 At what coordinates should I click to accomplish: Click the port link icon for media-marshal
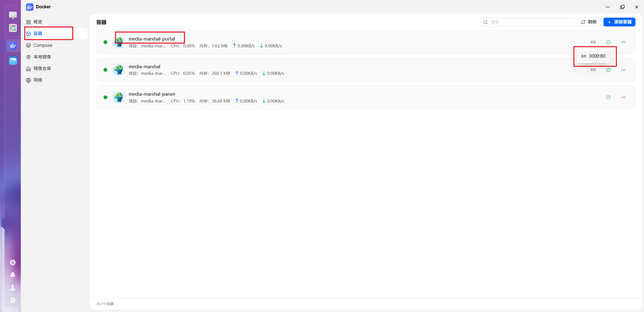pos(593,70)
